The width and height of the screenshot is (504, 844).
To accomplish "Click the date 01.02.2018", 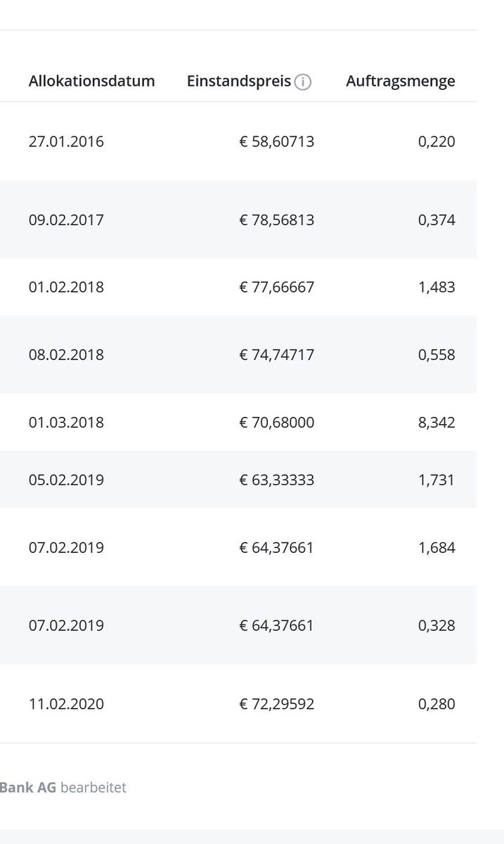I will [66, 287].
